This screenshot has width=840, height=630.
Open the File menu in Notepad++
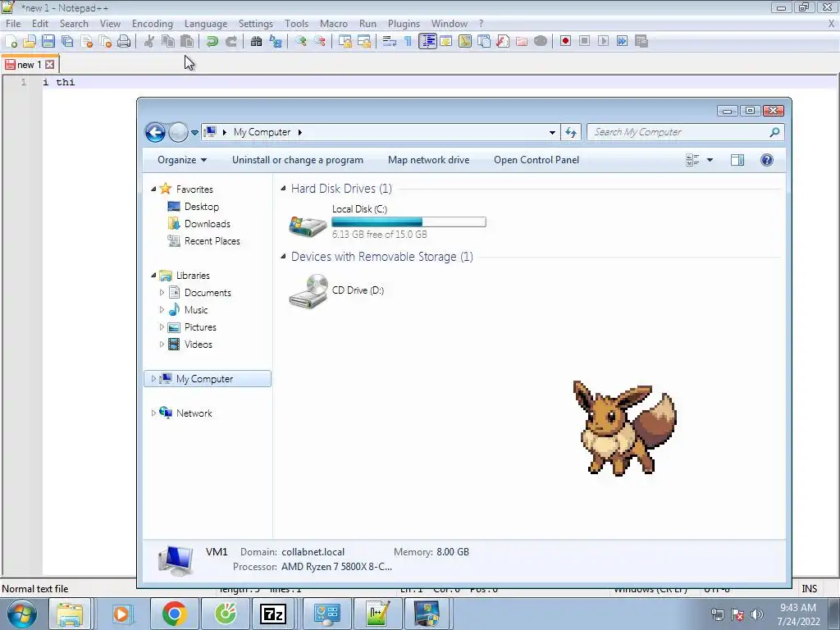coord(13,24)
